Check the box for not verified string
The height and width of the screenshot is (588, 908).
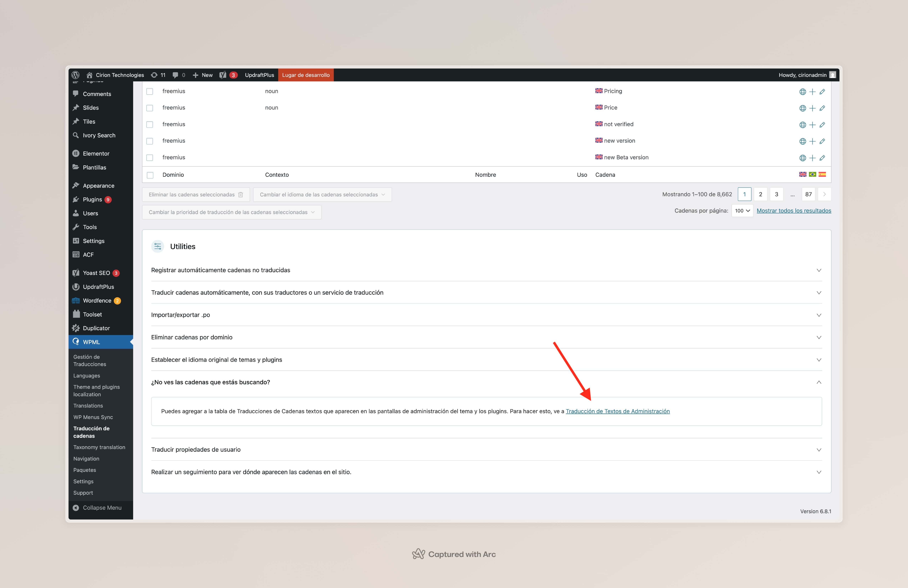click(x=150, y=125)
